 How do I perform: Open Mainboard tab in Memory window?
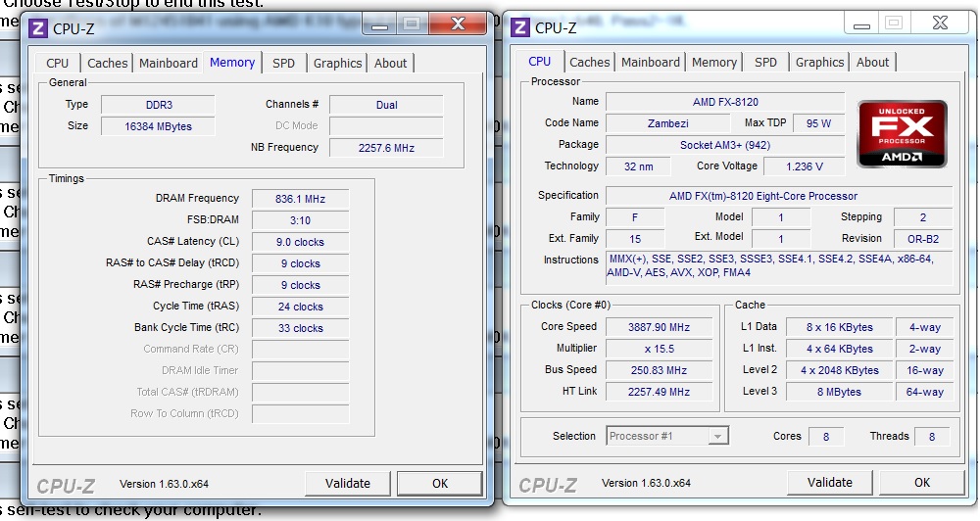click(169, 63)
